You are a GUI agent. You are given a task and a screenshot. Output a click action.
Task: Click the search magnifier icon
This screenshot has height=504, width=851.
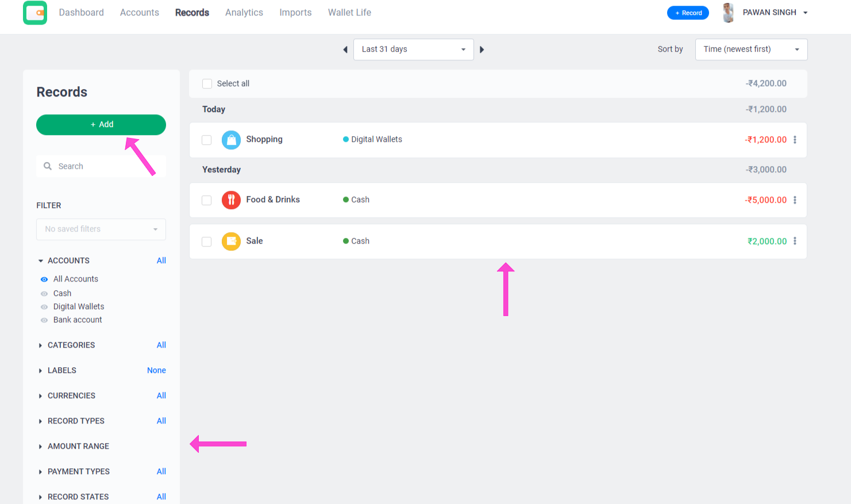pyautogui.click(x=48, y=166)
